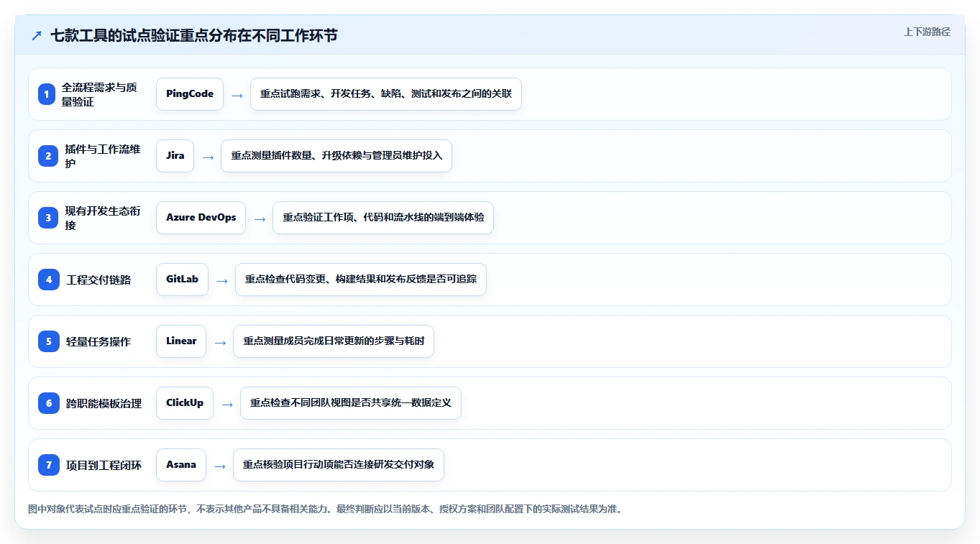Click the arrow after Linear
Viewport: 980px width, 544px height.
point(220,342)
